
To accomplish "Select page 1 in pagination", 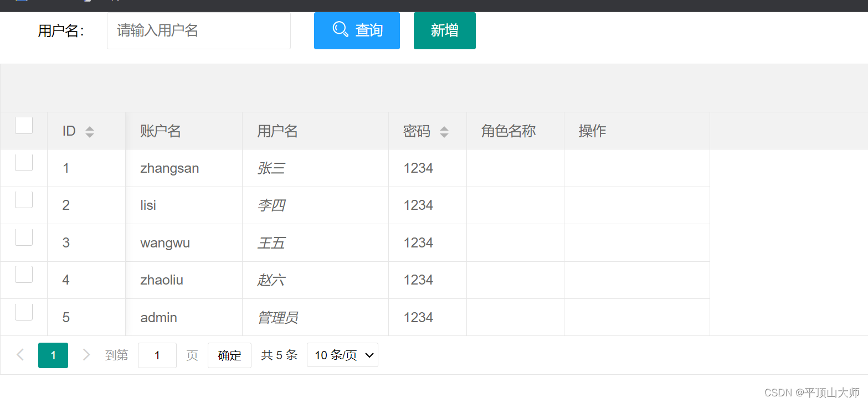I will click(53, 355).
